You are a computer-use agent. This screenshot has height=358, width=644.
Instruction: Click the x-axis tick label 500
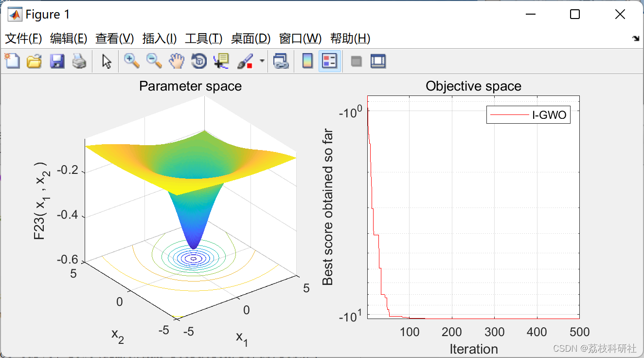pos(579,332)
